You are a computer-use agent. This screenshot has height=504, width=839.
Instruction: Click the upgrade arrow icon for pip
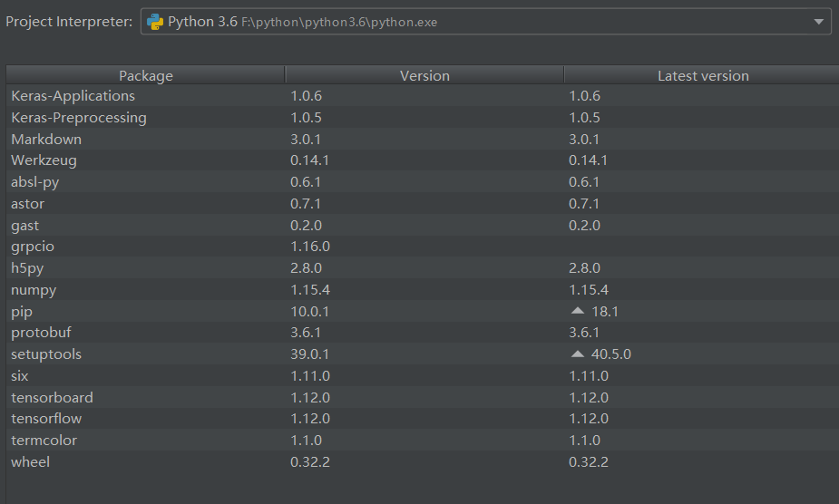pyautogui.click(x=578, y=311)
